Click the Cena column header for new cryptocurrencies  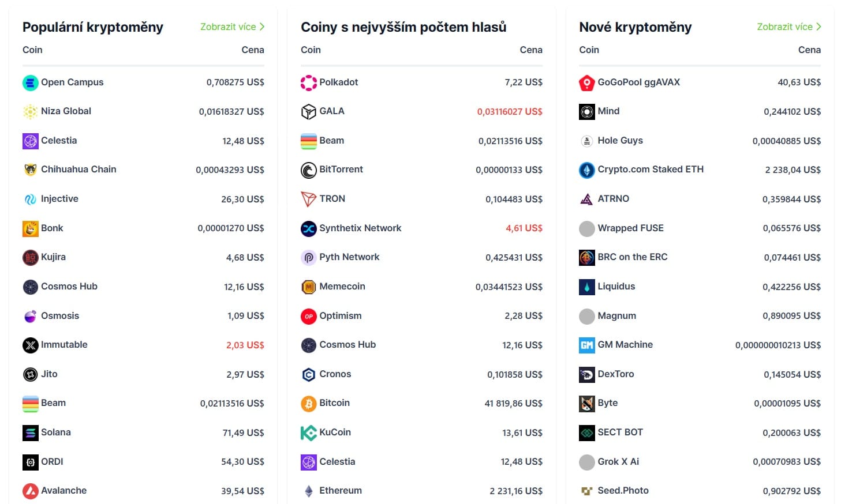(x=809, y=50)
